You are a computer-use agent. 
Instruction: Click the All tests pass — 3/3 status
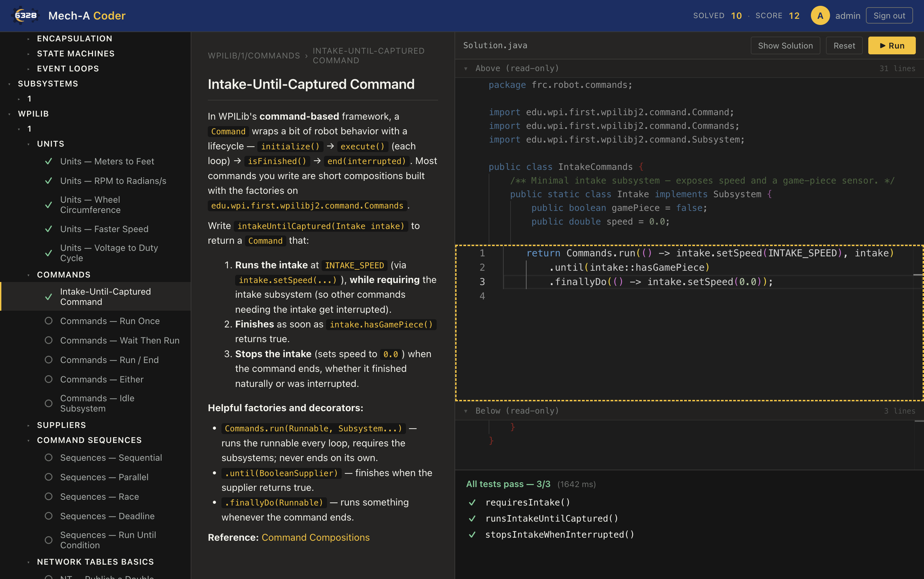coord(508,484)
